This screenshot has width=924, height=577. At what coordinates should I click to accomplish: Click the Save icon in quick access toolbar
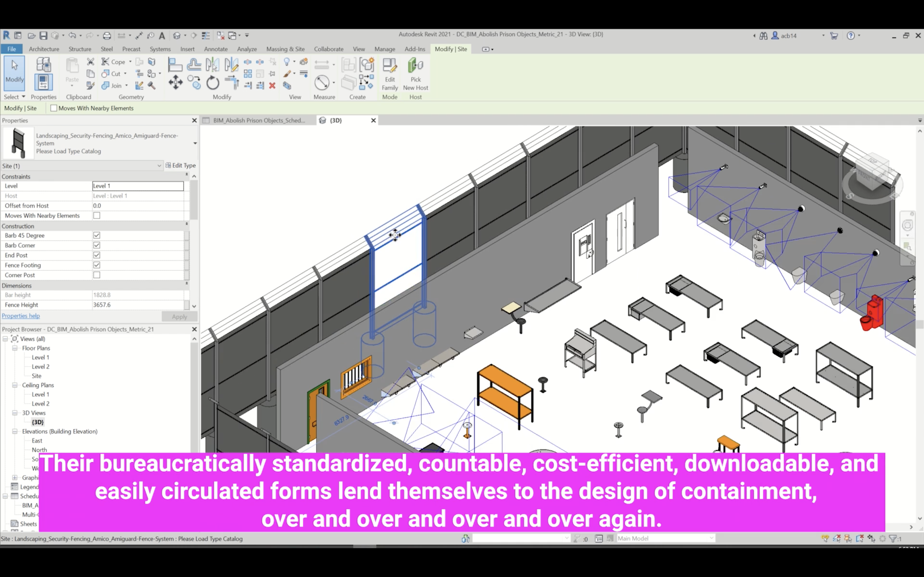coord(44,36)
